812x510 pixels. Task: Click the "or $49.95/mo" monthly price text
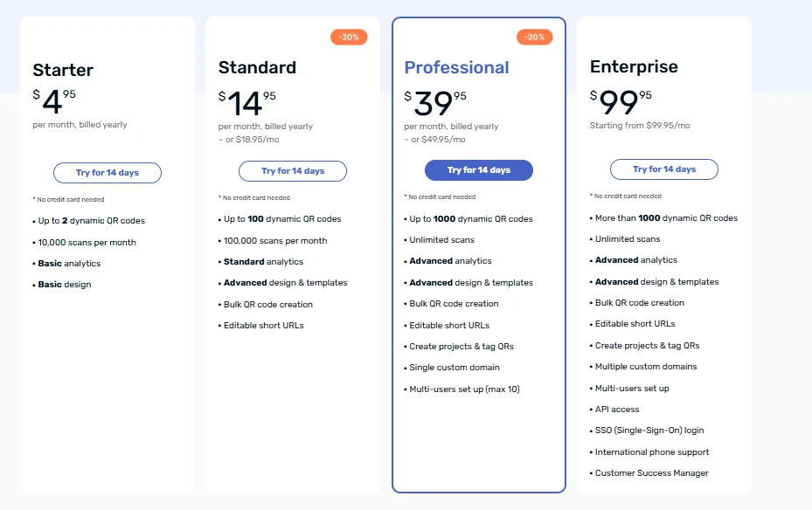pyautogui.click(x=437, y=139)
